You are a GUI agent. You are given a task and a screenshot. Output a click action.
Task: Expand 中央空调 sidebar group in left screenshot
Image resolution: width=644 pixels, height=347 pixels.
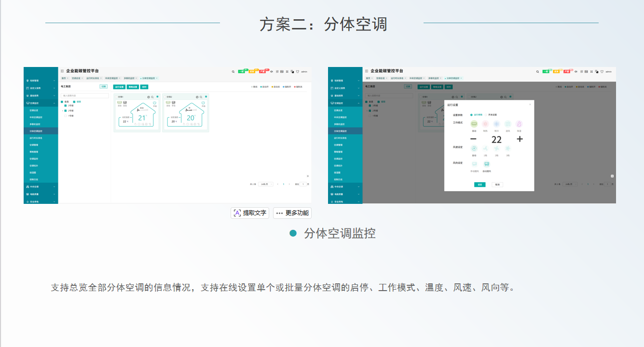[54, 187]
